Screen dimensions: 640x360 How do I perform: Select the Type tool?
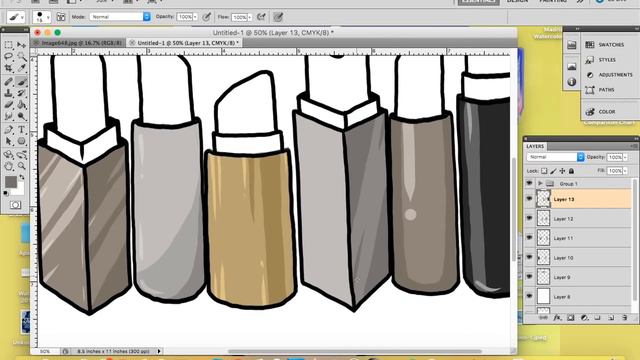tap(22, 130)
